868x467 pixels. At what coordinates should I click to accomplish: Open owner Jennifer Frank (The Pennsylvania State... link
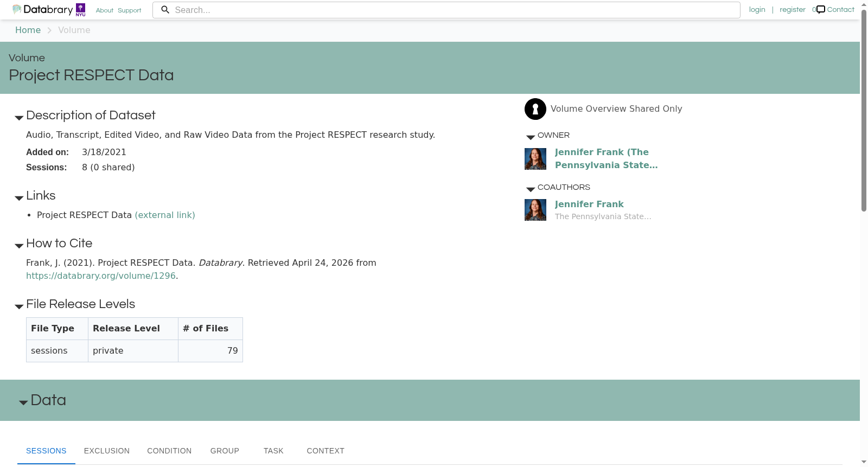point(607,159)
